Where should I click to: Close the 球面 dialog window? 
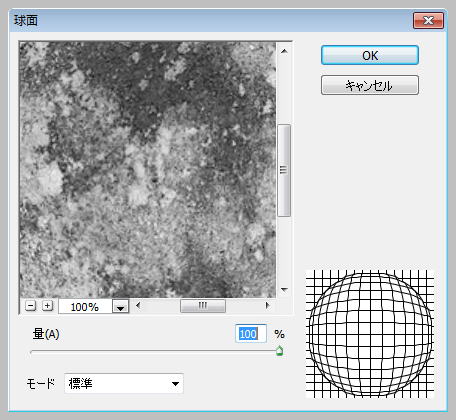tap(428, 21)
